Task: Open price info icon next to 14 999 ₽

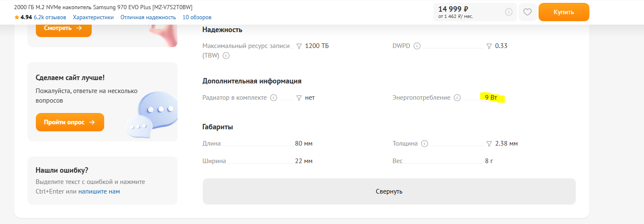Action: tap(509, 12)
